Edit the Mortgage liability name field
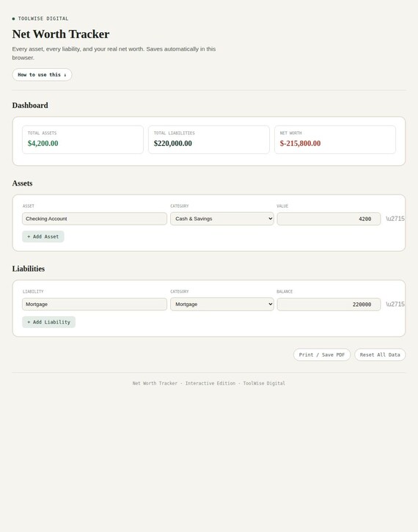This screenshot has height=532, width=418. 95,305
